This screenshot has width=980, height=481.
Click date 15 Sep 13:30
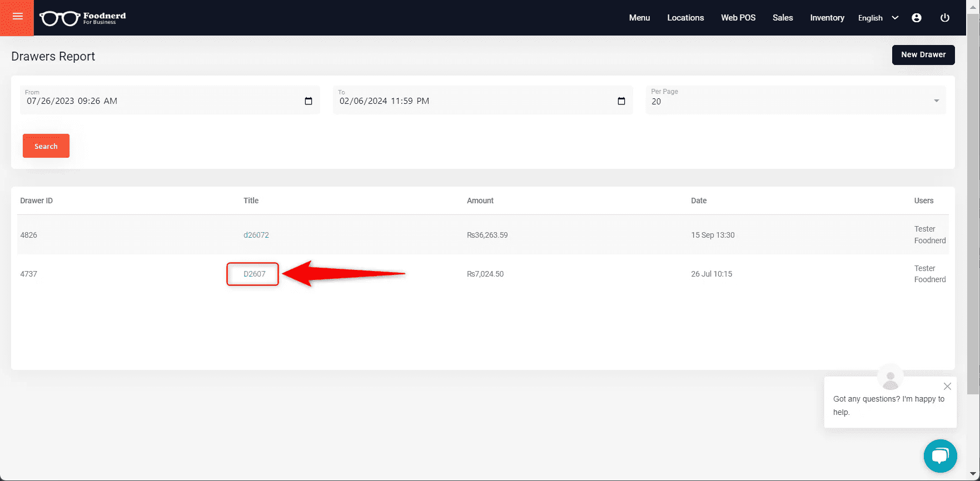click(x=713, y=235)
